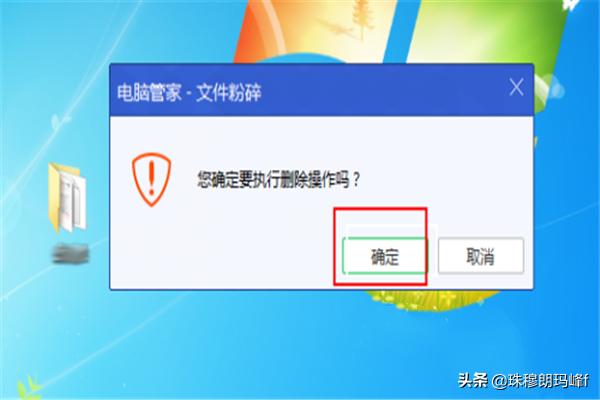Click the 头条 logo text in the watermark

[x=473, y=380]
